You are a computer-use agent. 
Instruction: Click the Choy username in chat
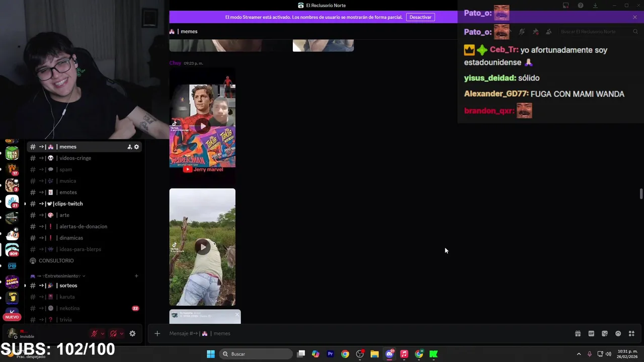(x=175, y=63)
